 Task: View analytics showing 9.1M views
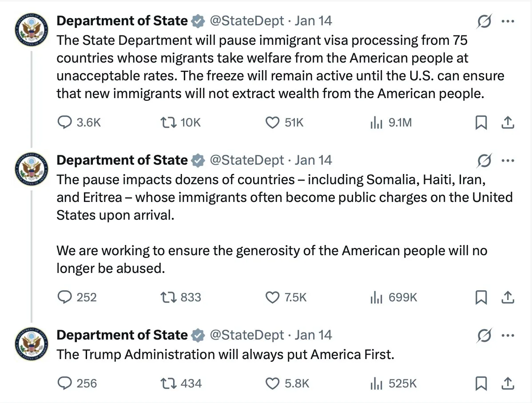click(376, 122)
